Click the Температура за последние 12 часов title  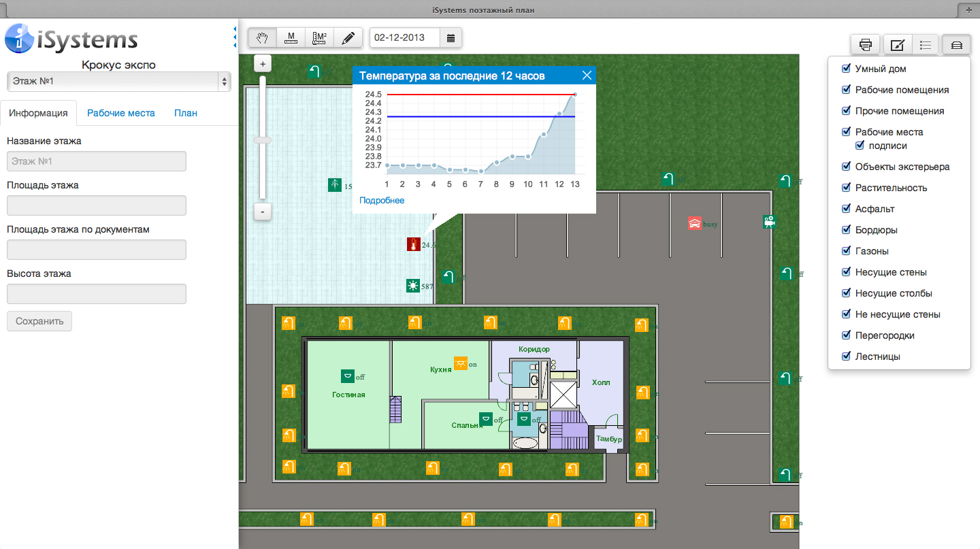(452, 76)
